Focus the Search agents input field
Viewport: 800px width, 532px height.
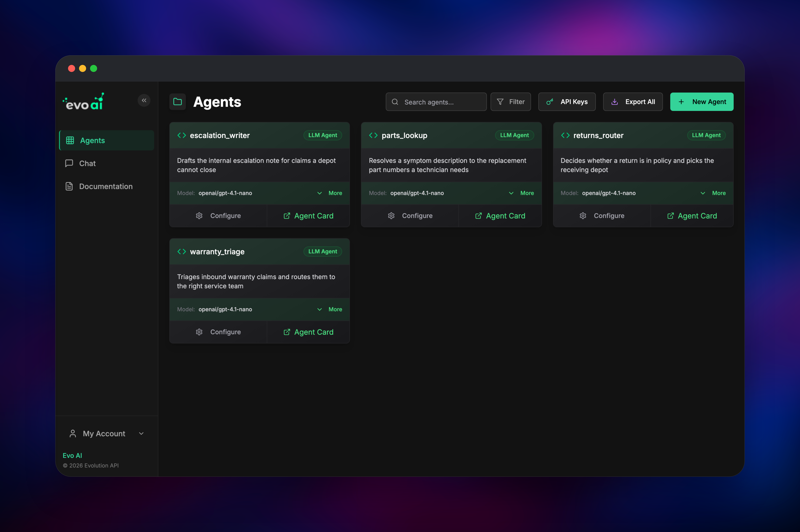point(436,102)
